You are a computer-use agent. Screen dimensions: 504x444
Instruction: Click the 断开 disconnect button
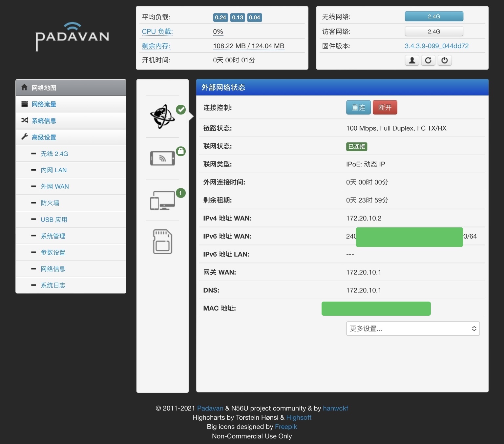tap(385, 108)
